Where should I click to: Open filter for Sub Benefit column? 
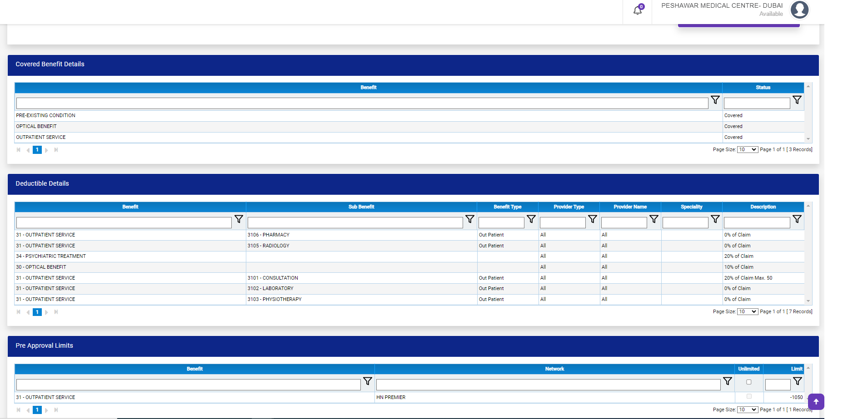pos(470,219)
